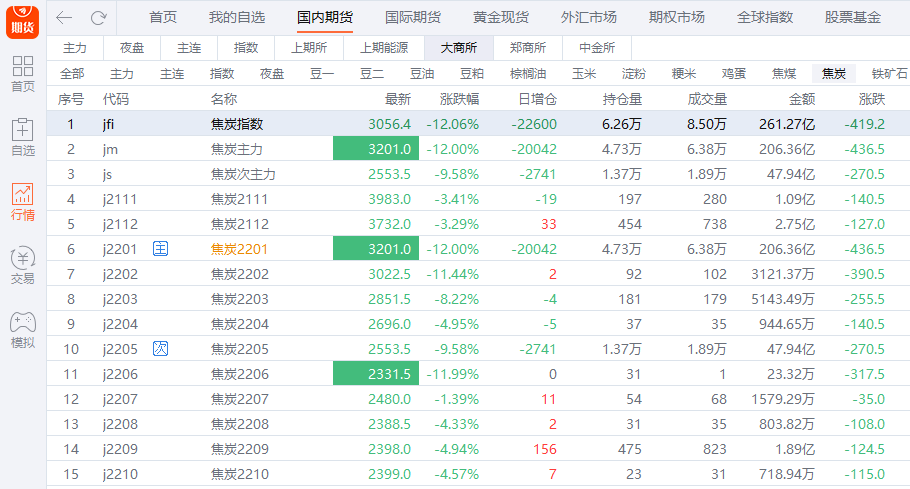Open the 模拟 simulation sidebar icon
The image size is (910, 489).
click(x=22, y=330)
